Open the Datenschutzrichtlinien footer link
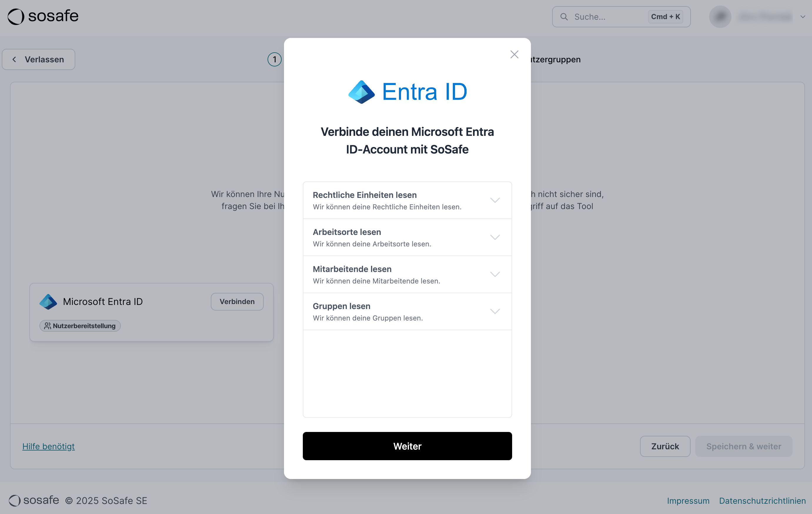The height and width of the screenshot is (514, 812). tap(762, 500)
